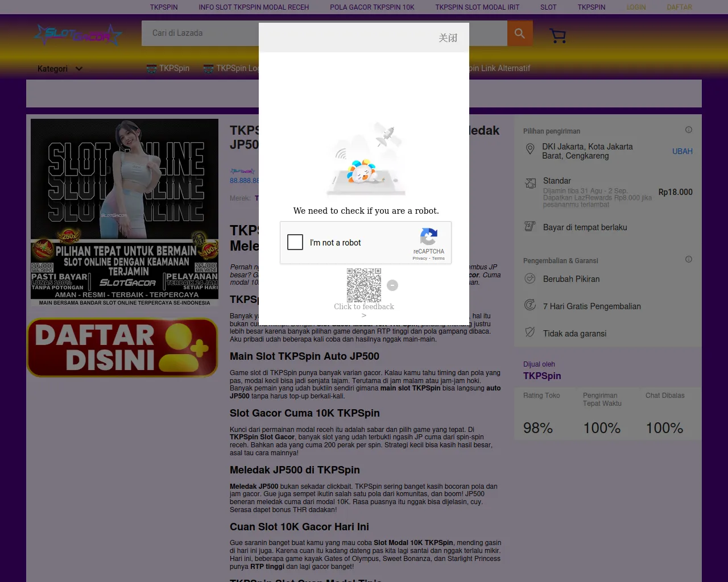Click the QR code in captcha dialog
The height and width of the screenshot is (582, 728).
pyautogui.click(x=364, y=285)
